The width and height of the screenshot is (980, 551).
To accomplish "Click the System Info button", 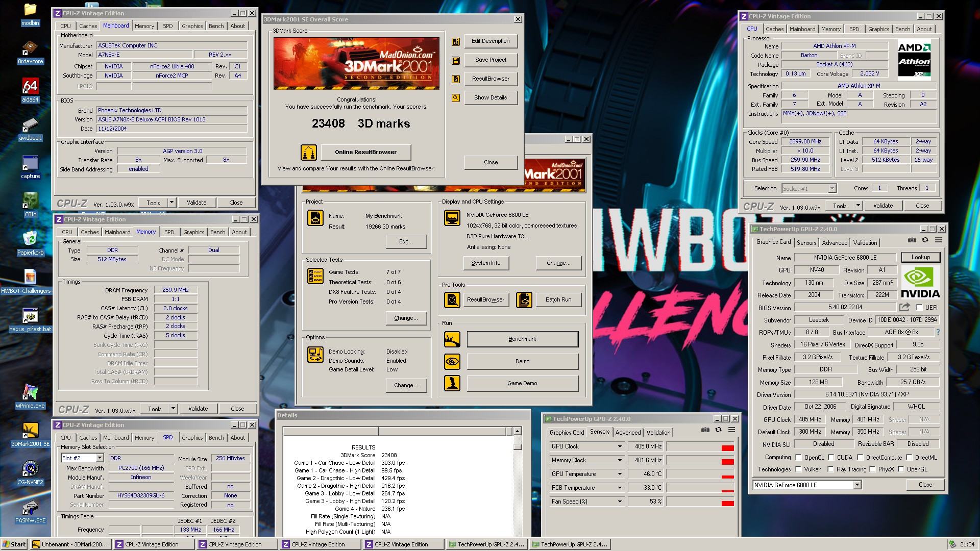I will coord(485,263).
